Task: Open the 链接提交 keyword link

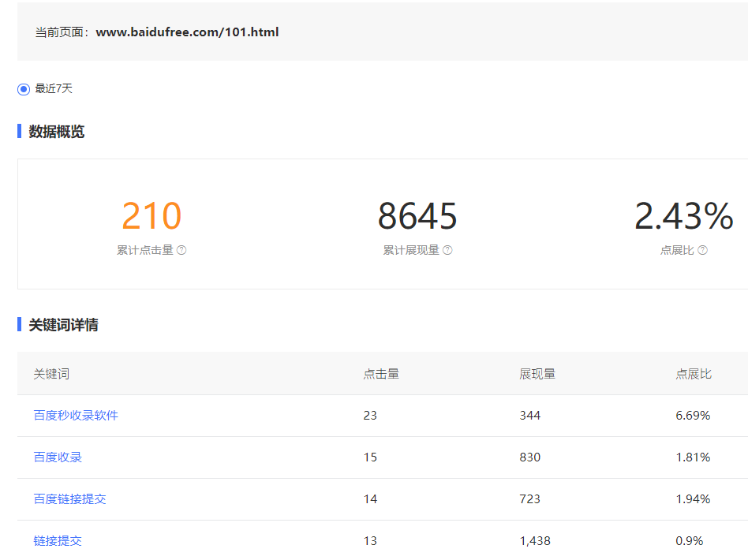Action: pos(58,540)
